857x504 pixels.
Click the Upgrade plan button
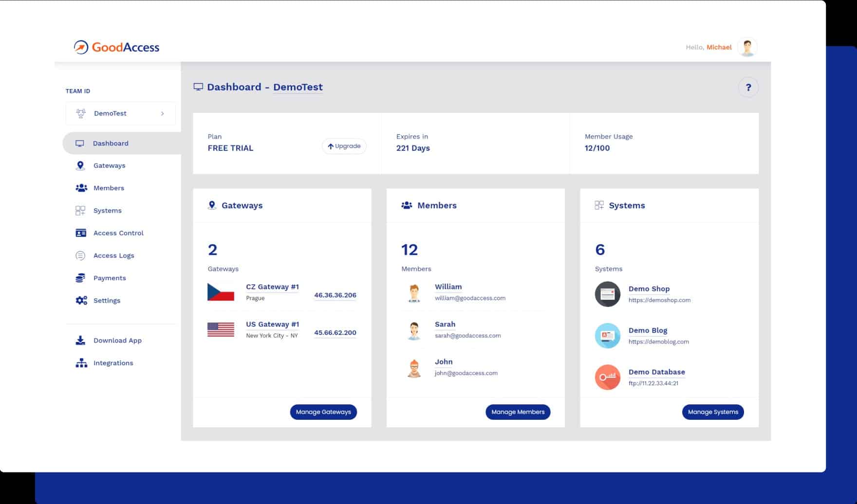click(x=344, y=146)
